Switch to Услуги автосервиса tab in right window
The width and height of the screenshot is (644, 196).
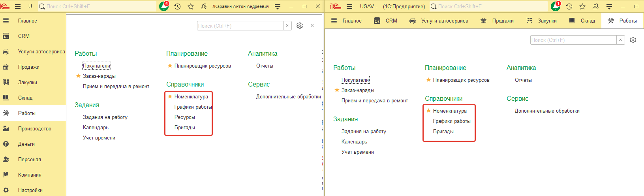[x=439, y=21]
